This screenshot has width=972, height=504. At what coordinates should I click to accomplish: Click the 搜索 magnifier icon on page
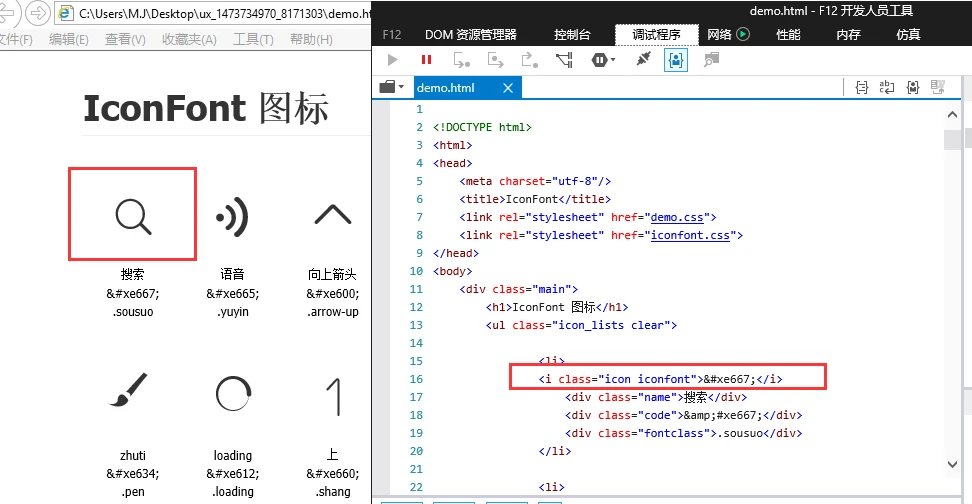point(133,217)
